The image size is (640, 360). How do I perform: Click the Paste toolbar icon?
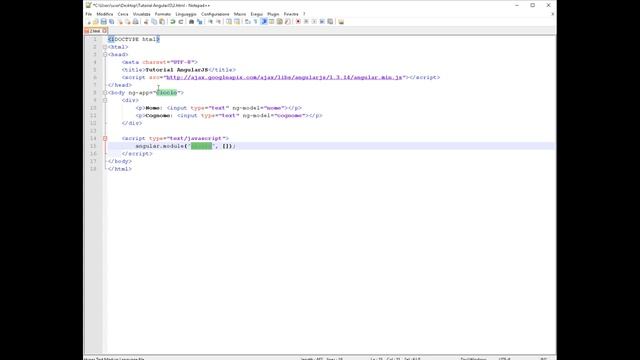pos(162,22)
